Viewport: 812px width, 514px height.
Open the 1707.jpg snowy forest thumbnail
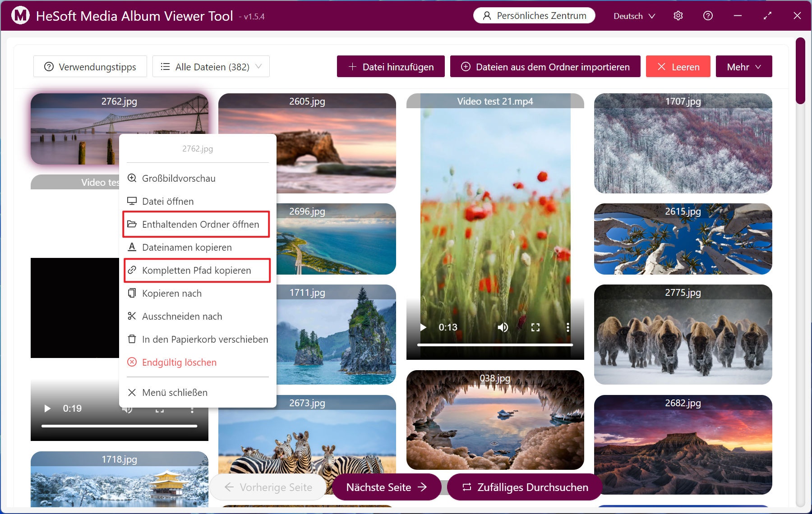[683, 143]
